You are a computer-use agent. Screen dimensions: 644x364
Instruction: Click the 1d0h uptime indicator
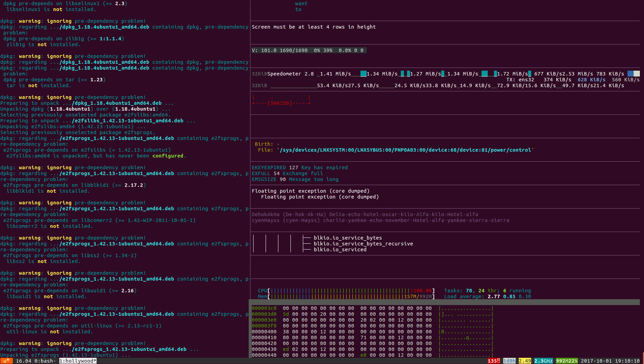pos(509,361)
